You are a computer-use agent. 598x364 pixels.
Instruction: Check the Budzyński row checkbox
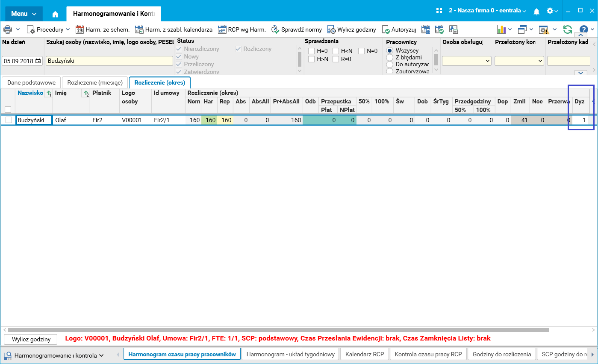tap(9, 120)
